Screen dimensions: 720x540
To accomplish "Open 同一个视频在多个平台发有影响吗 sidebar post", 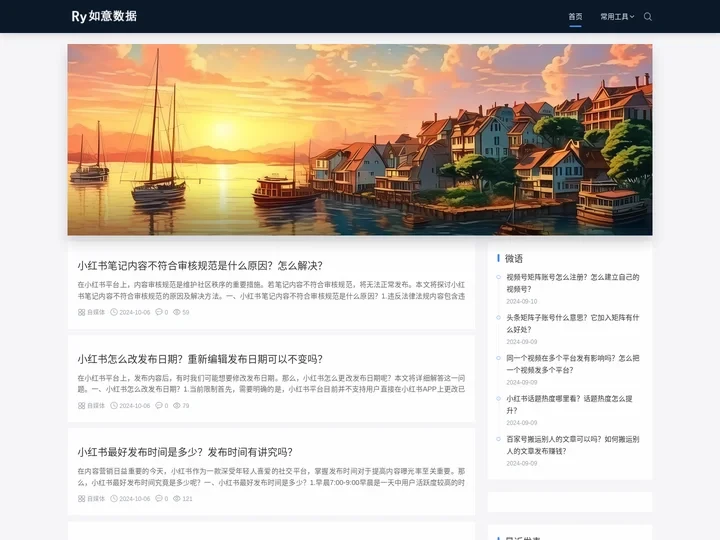I will click(x=573, y=364).
